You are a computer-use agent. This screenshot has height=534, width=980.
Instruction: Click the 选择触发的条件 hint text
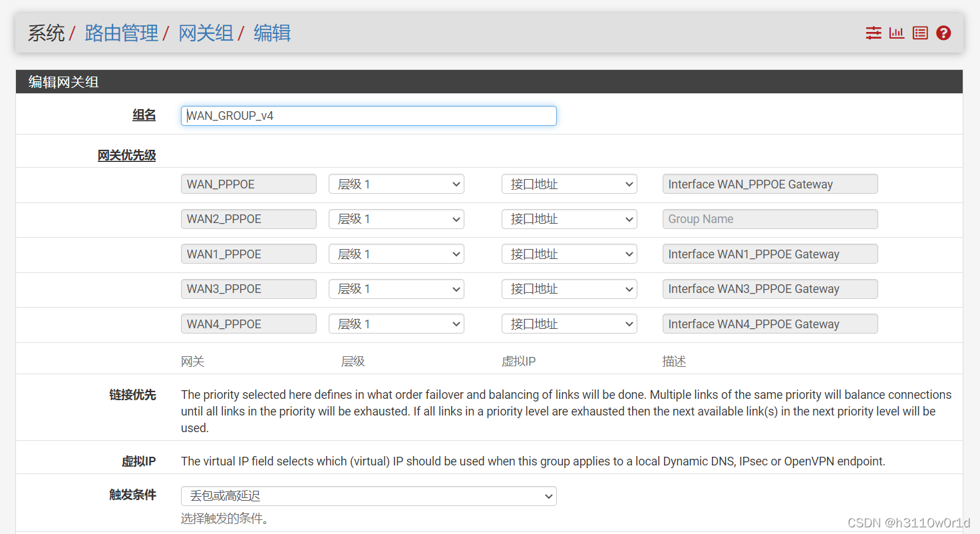coord(225,518)
